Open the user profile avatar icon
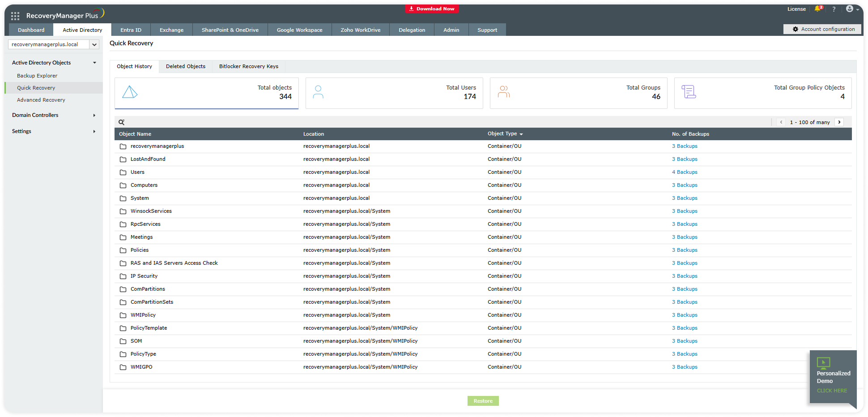The image size is (868, 417). click(x=850, y=9)
